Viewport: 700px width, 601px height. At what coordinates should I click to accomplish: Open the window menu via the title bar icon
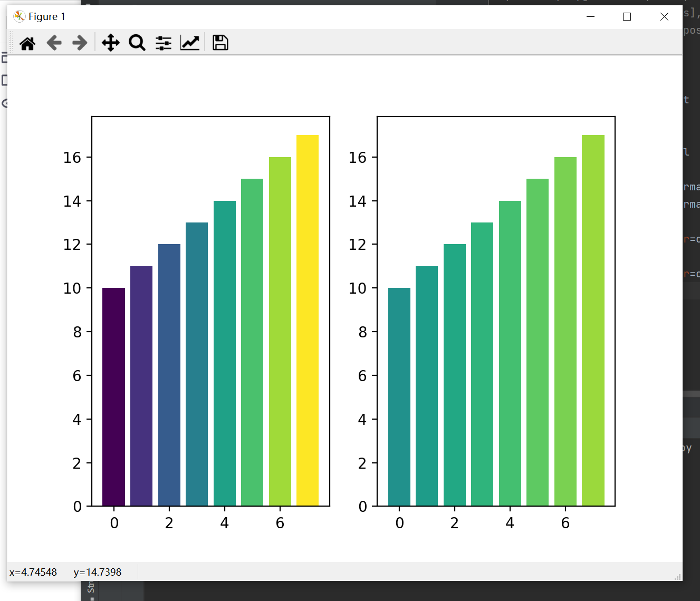[x=19, y=16]
